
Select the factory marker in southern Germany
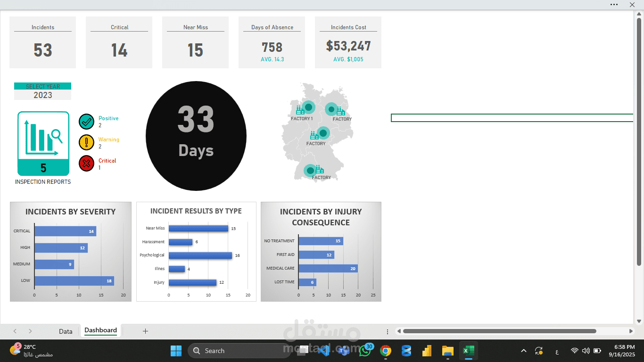[310, 171]
